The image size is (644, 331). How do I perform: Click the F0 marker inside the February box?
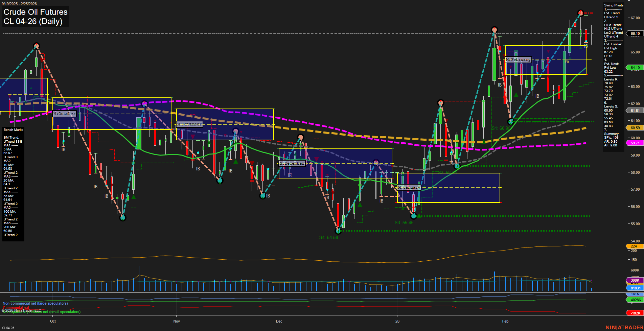tap(567, 62)
